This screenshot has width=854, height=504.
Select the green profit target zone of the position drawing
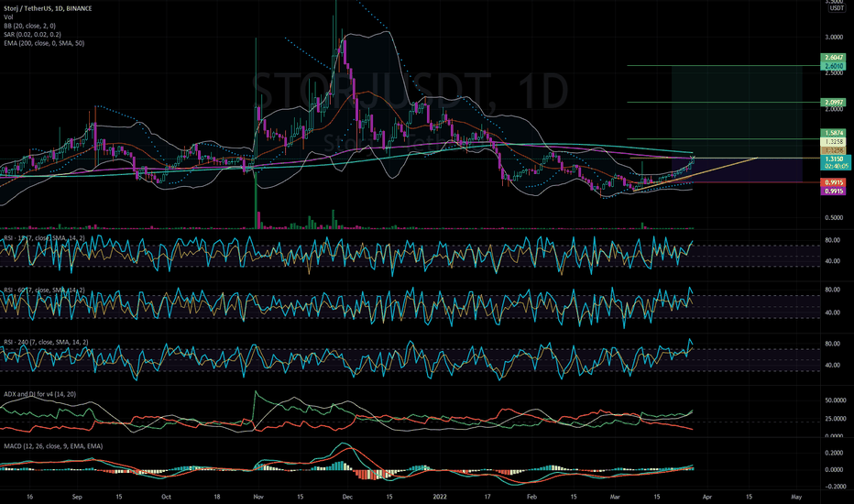[x=737, y=112]
